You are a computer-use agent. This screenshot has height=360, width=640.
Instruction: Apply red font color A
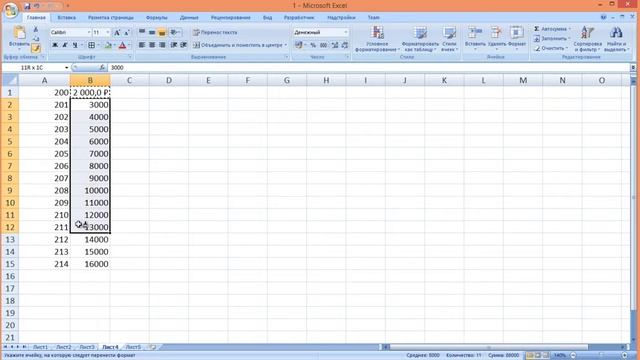pyautogui.click(x=122, y=45)
